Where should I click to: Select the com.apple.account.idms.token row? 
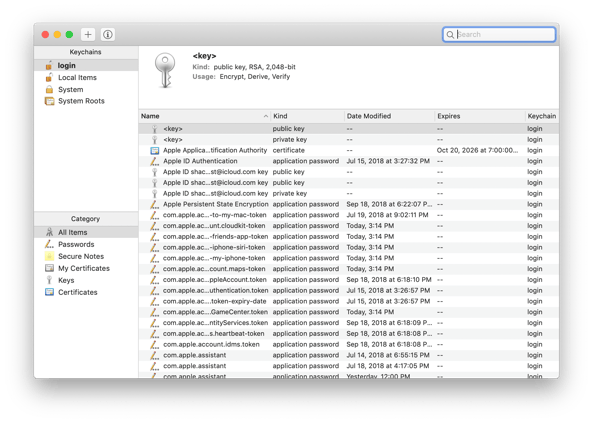349,344
